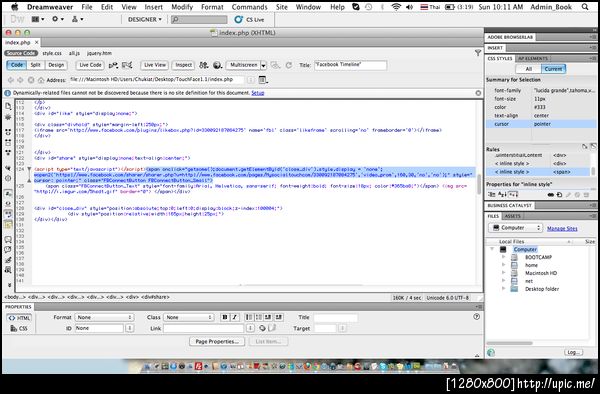Open Multiscreen dropdown arrow
Screen dimensions: 600x394
(x=263, y=65)
